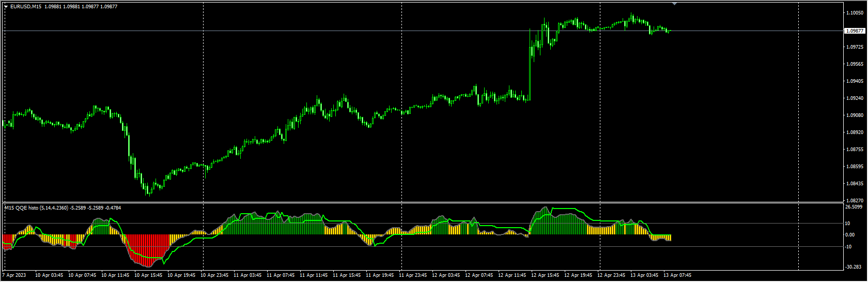This screenshot has height=282, width=868.
Task: Click the 7 Apr 2023 date label
Action: tap(14, 275)
